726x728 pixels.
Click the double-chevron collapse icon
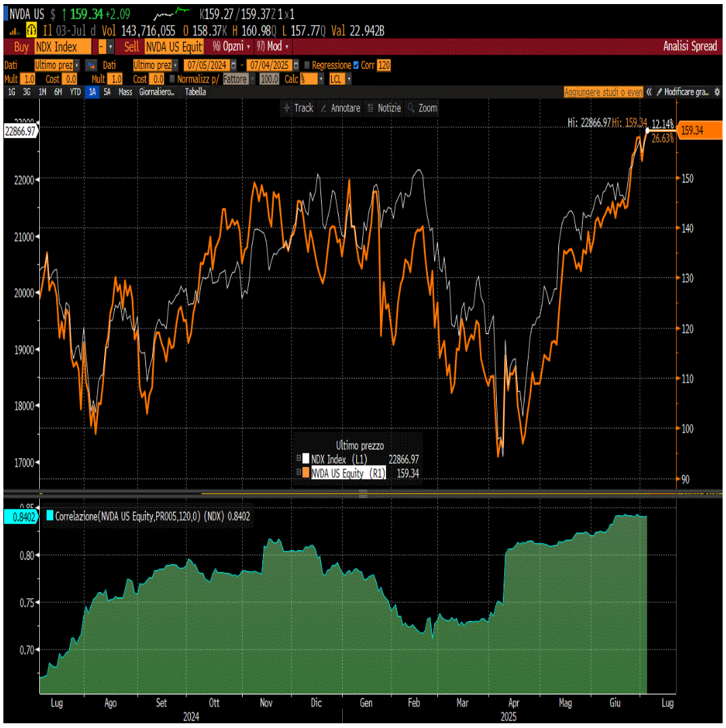coord(649,92)
